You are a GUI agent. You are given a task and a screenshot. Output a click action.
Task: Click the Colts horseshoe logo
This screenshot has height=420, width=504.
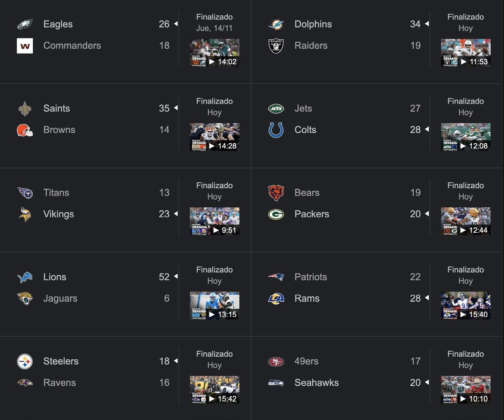click(276, 130)
